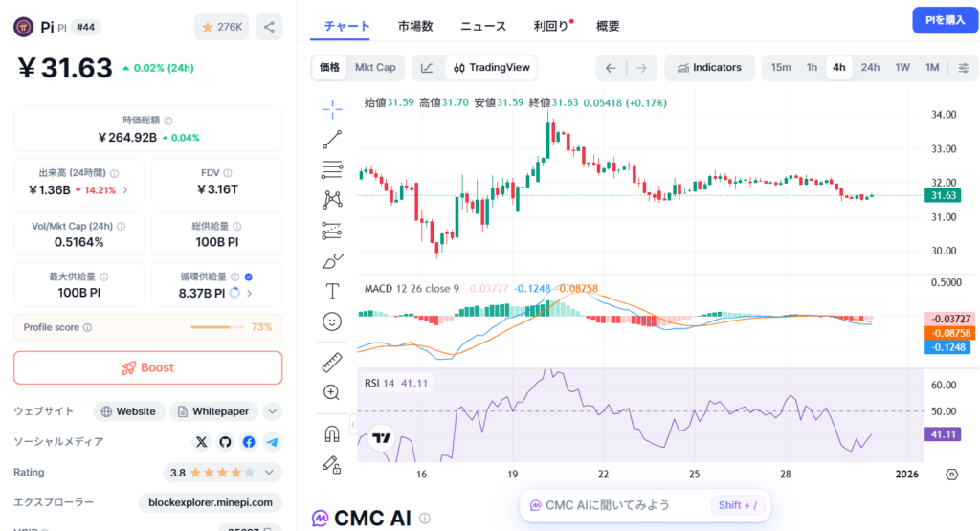Click the PIを購入 buy button
980x531 pixels.
coord(939,20)
